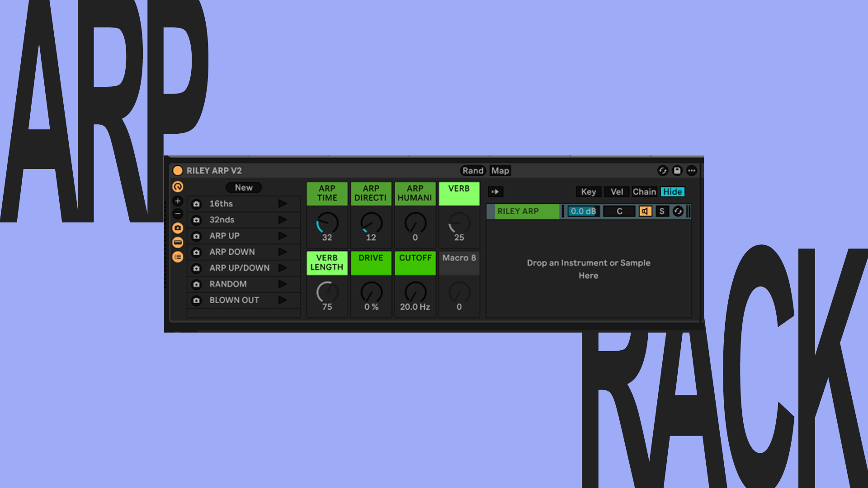Toggle the Macro Variations camera icon
This screenshot has width=868, height=488.
click(178, 228)
